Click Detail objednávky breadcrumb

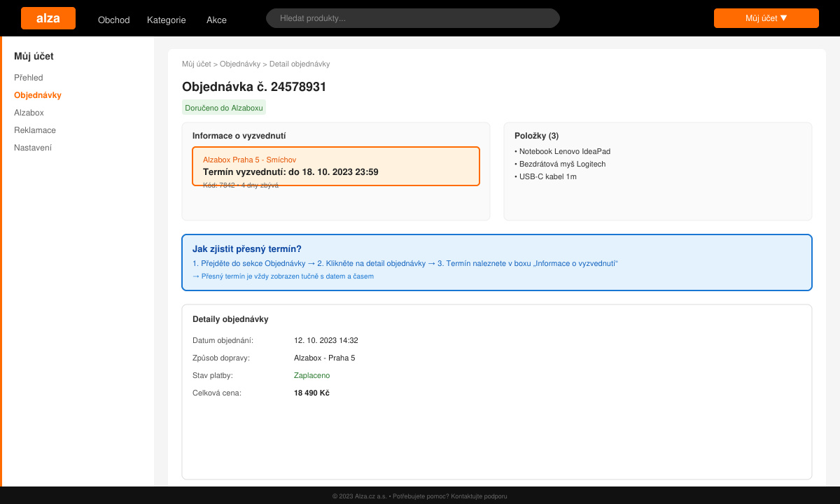300,64
